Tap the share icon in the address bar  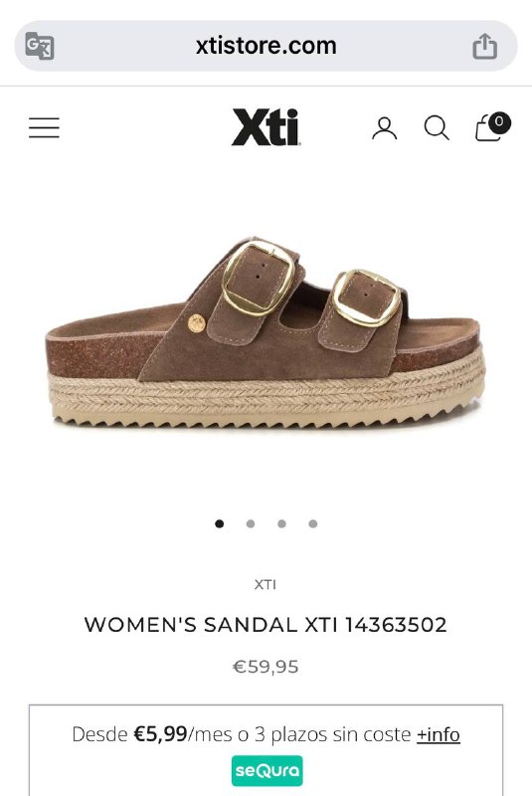[x=485, y=46]
